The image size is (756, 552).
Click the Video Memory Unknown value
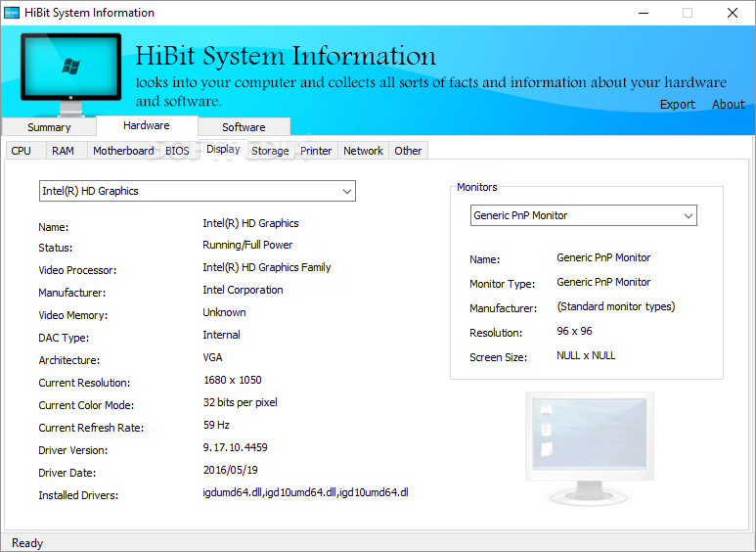pos(224,312)
